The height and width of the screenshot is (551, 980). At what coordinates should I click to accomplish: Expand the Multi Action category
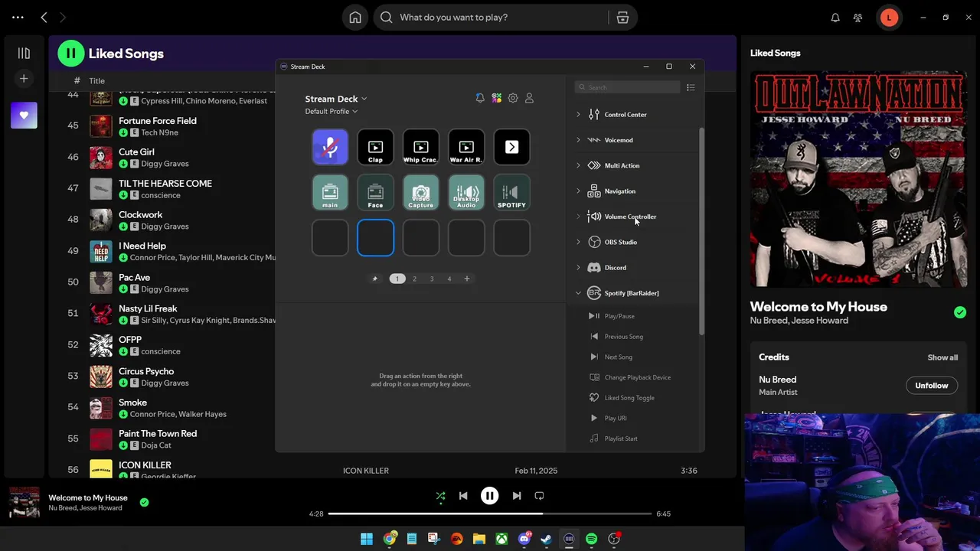[x=578, y=165]
